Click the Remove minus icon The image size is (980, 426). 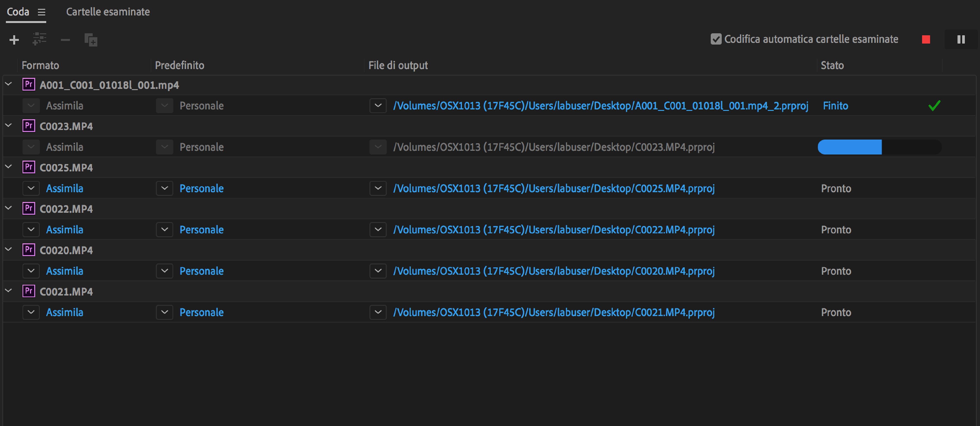[x=66, y=40]
